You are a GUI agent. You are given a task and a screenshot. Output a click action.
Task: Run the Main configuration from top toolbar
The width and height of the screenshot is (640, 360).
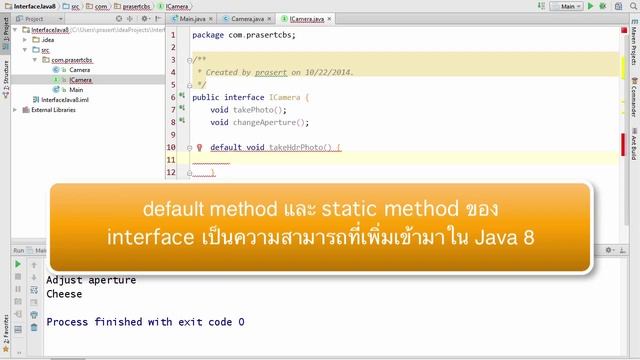(590, 6)
